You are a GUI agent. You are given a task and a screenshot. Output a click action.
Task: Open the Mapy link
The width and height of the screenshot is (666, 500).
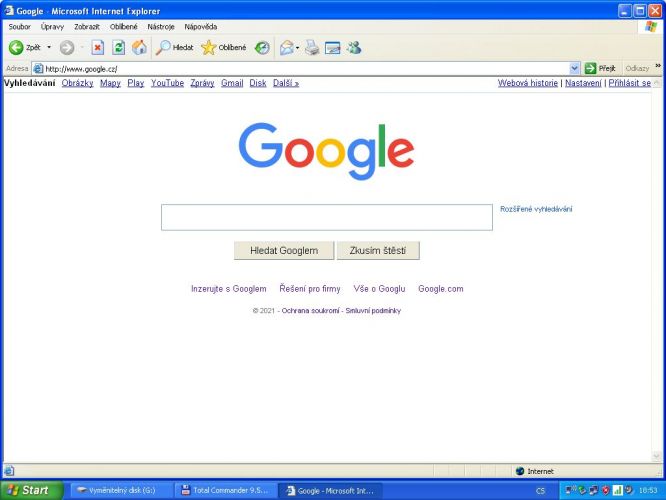click(x=110, y=83)
